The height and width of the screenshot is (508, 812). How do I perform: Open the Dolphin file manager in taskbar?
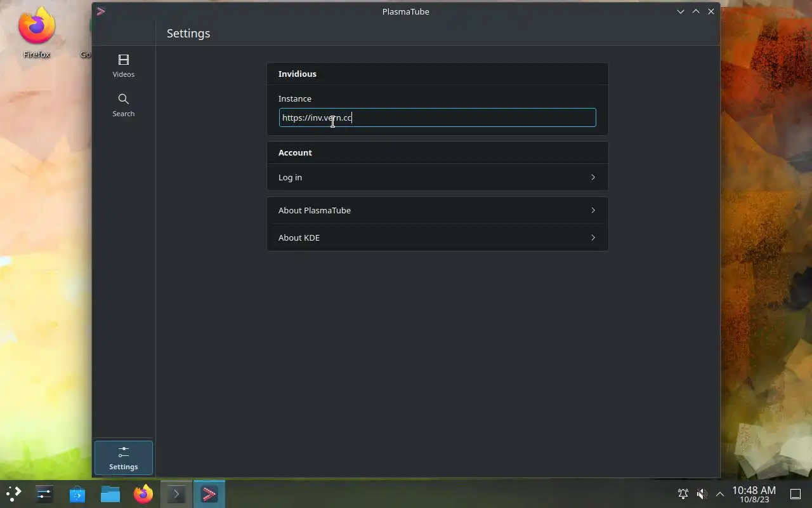point(110,493)
